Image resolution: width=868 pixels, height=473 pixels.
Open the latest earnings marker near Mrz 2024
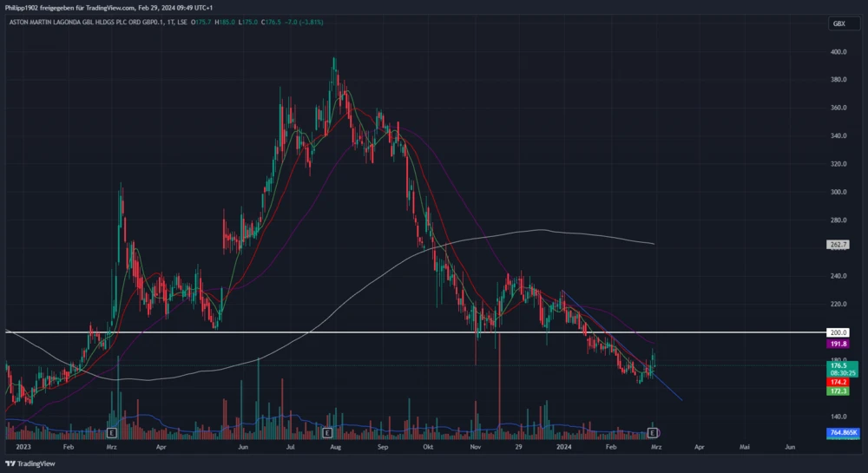pyautogui.click(x=654, y=432)
